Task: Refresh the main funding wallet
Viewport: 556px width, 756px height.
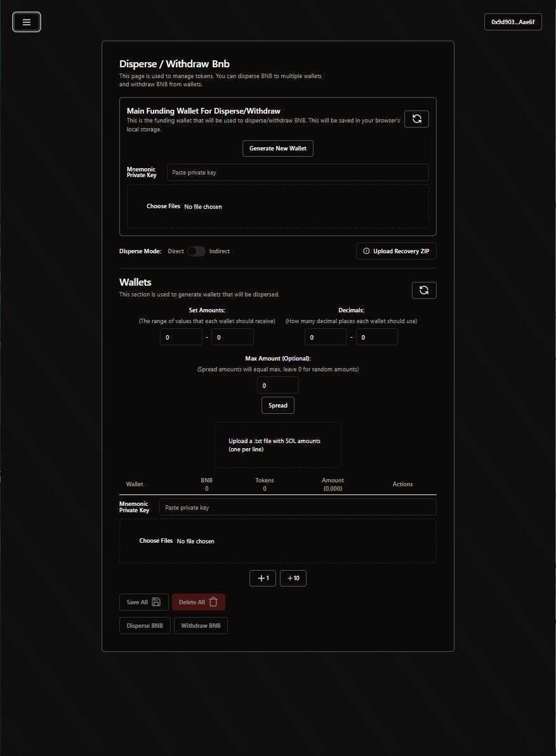Action: coord(416,119)
